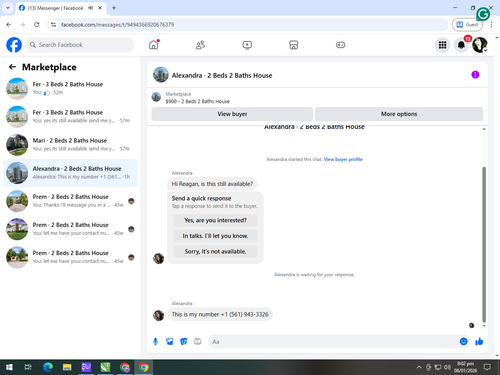Open the Friends icon in top navigation

point(200,45)
